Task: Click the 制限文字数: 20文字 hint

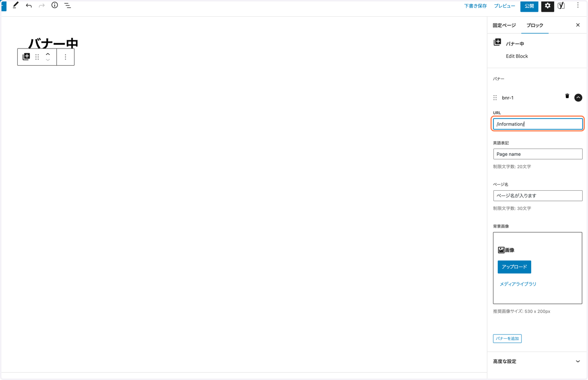Action: (x=512, y=167)
